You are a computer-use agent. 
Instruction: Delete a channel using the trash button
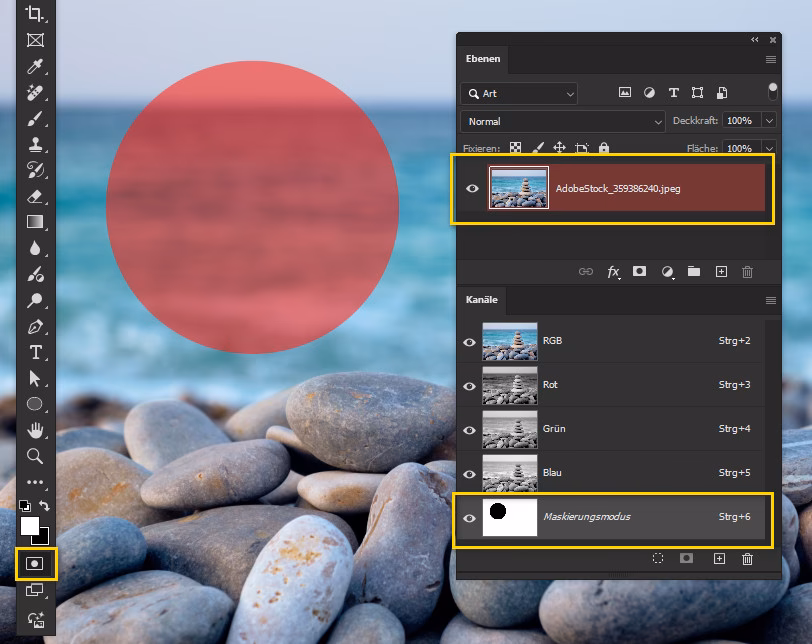(x=747, y=559)
